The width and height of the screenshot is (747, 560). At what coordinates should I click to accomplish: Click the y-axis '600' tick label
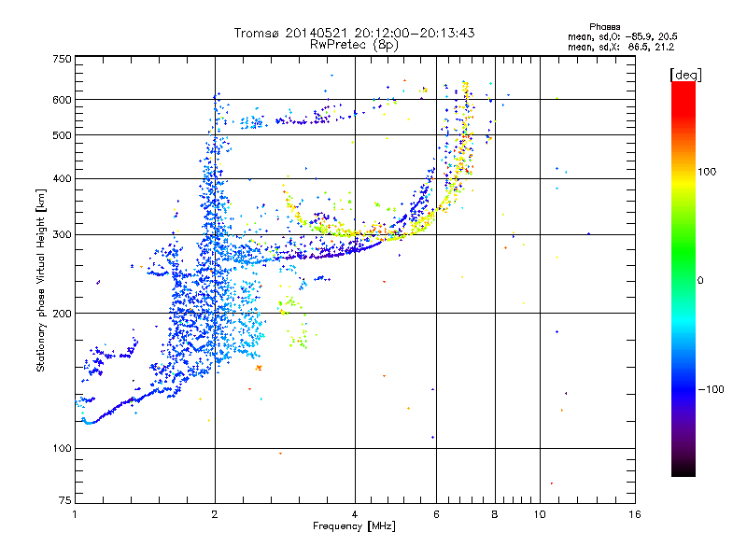click(62, 100)
